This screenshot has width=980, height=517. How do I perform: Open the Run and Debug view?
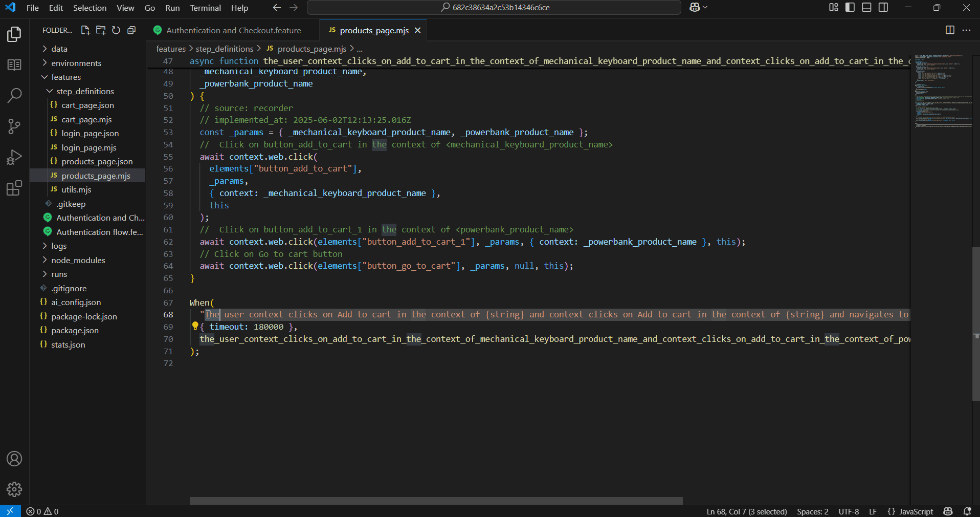tap(14, 157)
